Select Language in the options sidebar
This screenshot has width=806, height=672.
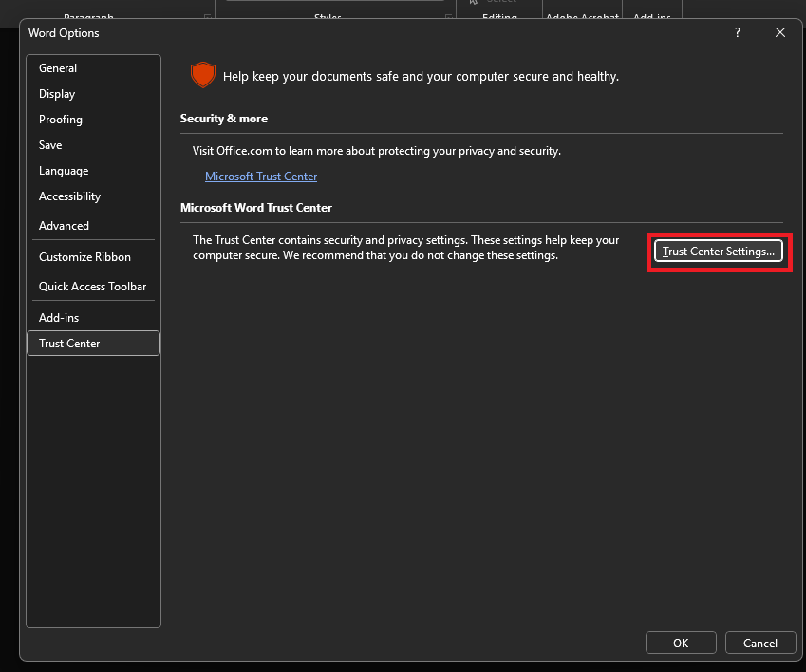coord(64,171)
